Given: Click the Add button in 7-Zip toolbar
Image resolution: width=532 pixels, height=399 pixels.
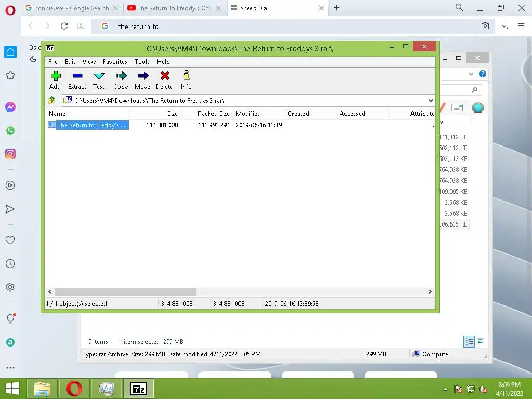Looking at the screenshot, I should click(55, 80).
